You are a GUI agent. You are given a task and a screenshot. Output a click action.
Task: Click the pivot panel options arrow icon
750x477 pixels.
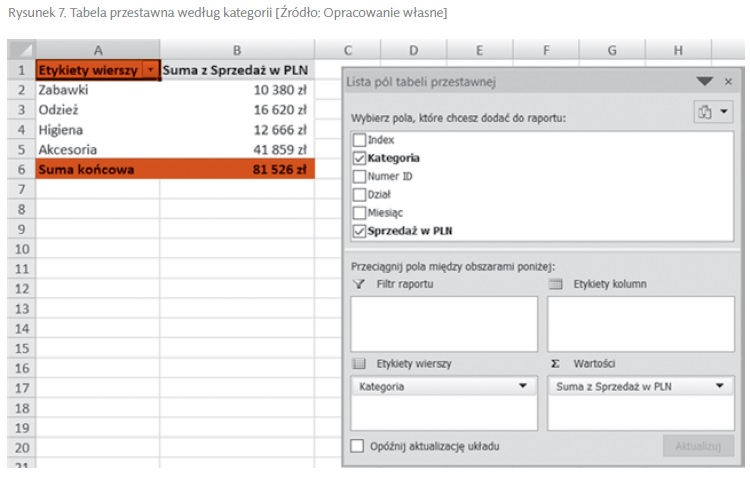click(705, 82)
